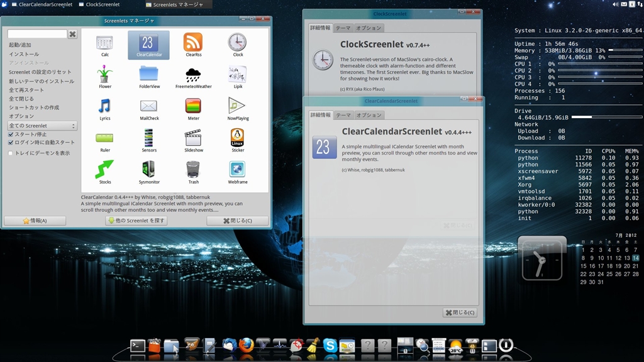Viewport: 644px width, 362px height.
Task: Click the screenlet search text field
Action: pos(37,34)
